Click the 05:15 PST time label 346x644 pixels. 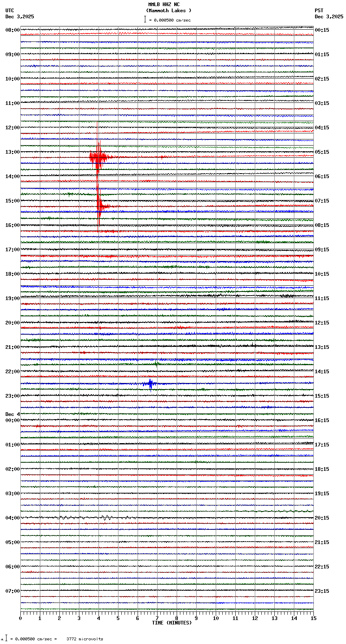(322, 152)
